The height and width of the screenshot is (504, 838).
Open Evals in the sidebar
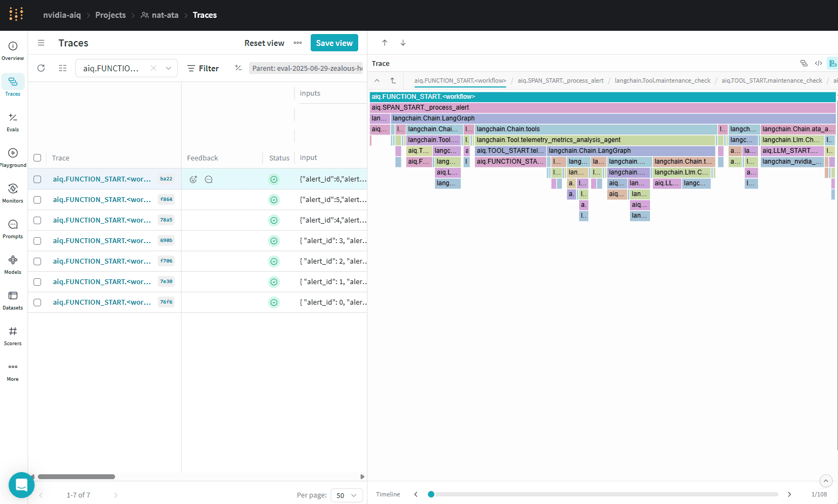pos(13,122)
